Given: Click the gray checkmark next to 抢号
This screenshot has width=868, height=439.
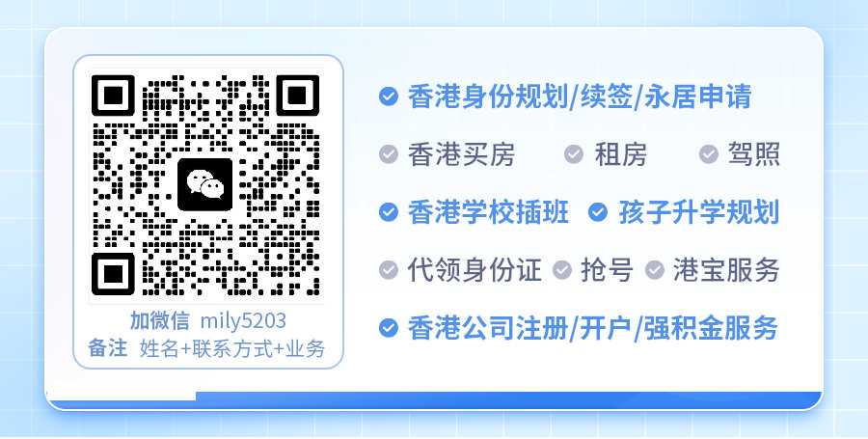Looking at the screenshot, I should [x=562, y=270].
